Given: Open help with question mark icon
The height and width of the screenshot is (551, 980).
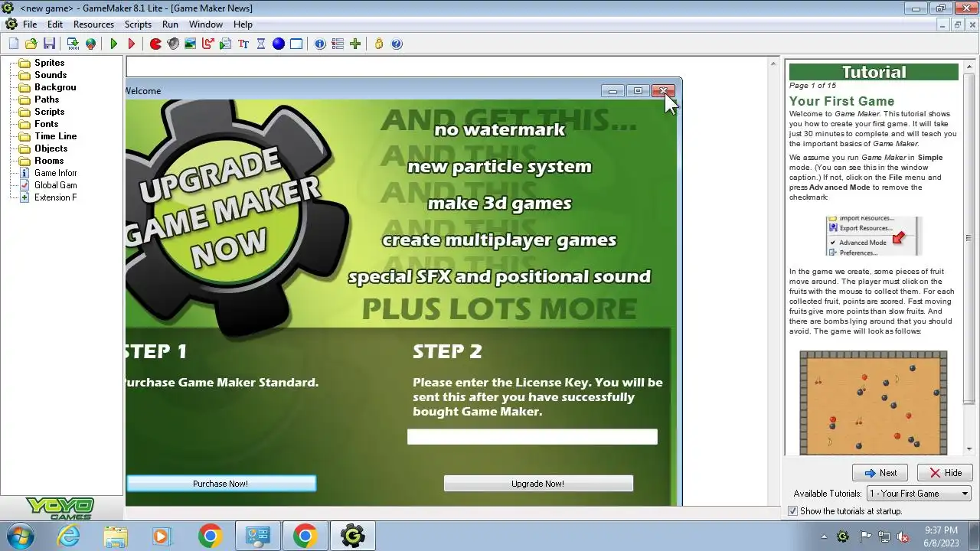Looking at the screenshot, I should click(397, 44).
